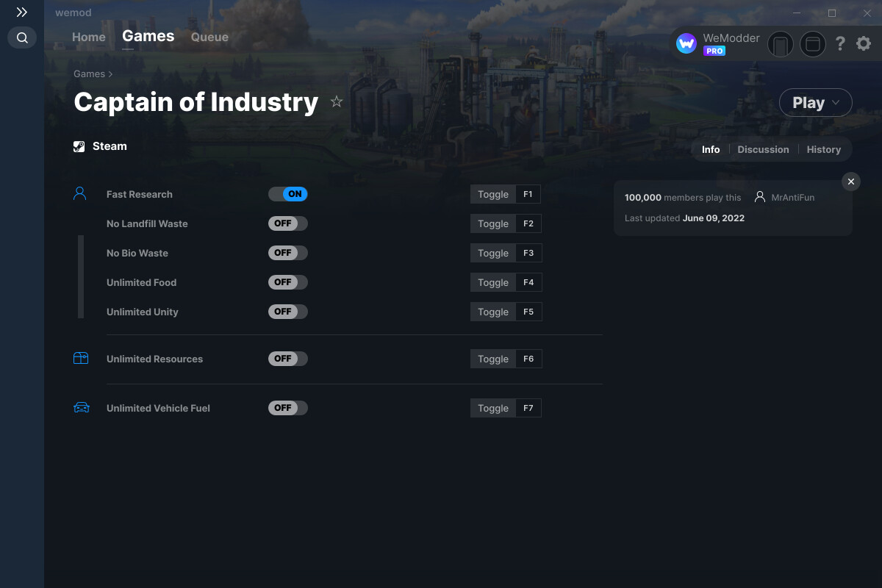Click the No Bio Waste label
The image size is (882, 588).
coord(137,253)
